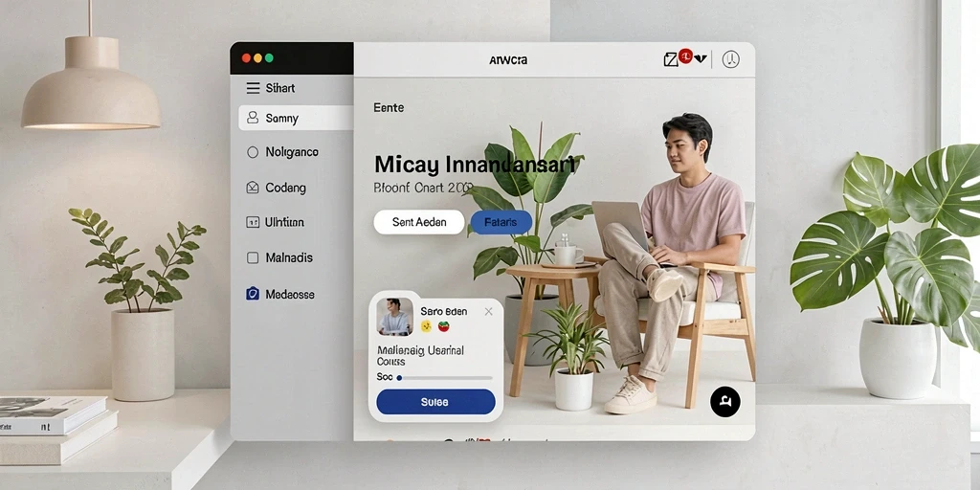Click the Sent Aeden button
Image resolution: width=980 pixels, height=490 pixels.
(x=419, y=222)
